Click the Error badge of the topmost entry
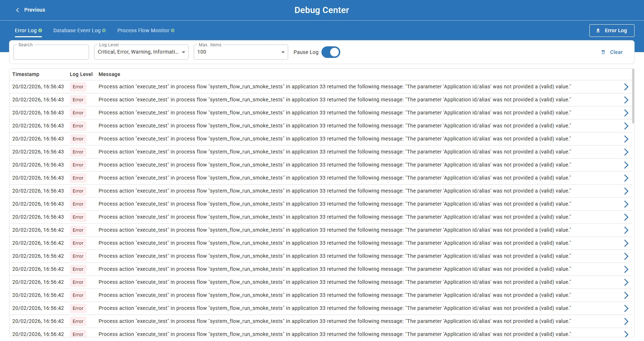644x341 pixels. pos(78,87)
